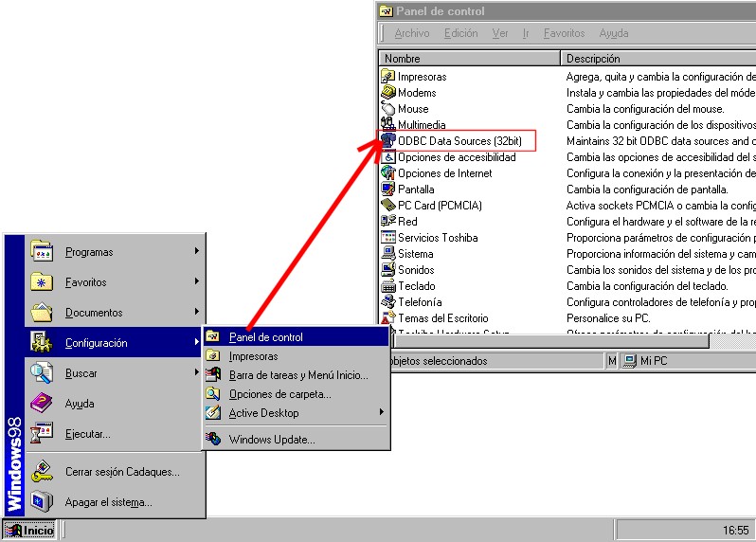Click the Windows Update icon in submenu
Screen dimensions: 756x542
pos(212,439)
